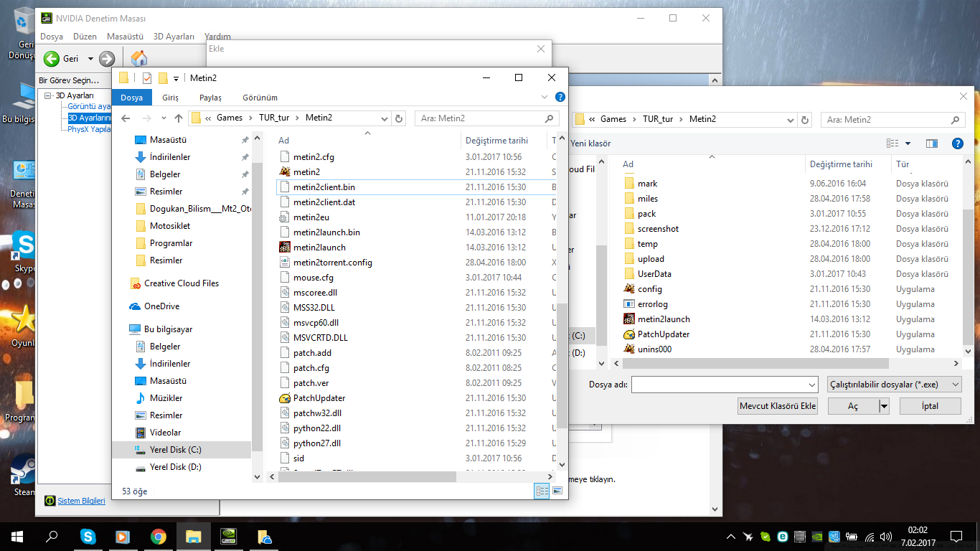Toggle the preview pane in file dialog
Viewport: 980px width, 551px height.
point(932,143)
